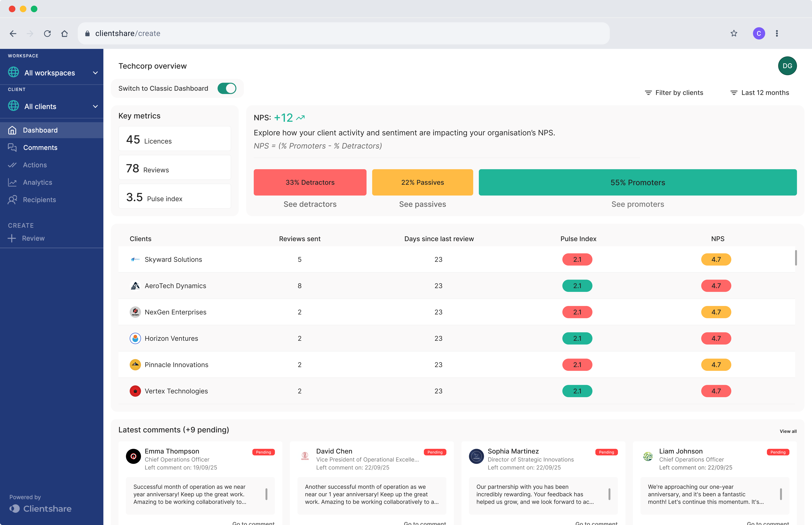812x525 pixels.
Task: Select the Comments icon in sidebar
Action: click(13, 147)
